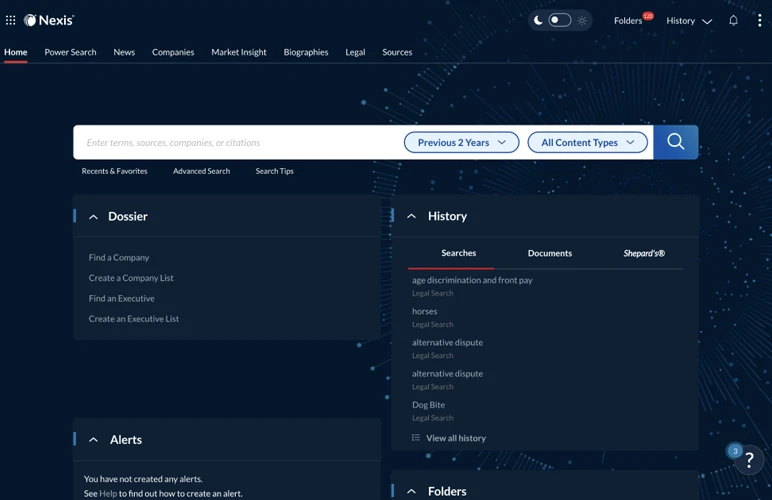Open the app grid launcher icon

click(11, 20)
